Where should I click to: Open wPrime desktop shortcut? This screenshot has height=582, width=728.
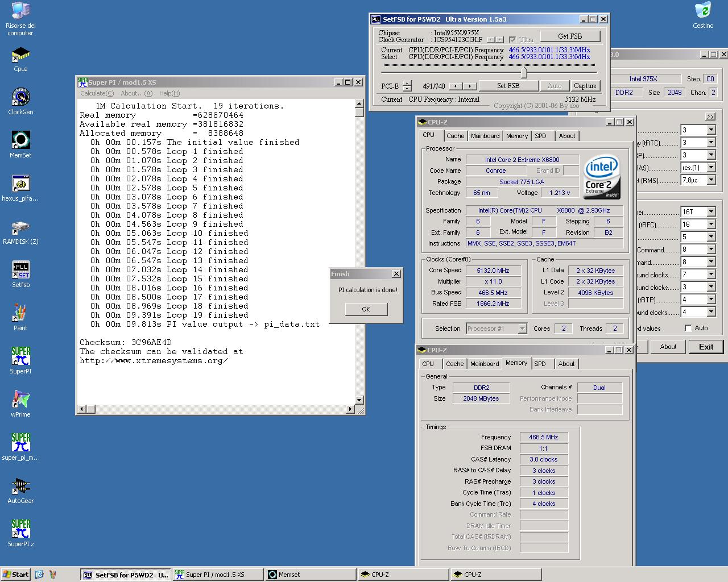pyautogui.click(x=20, y=404)
